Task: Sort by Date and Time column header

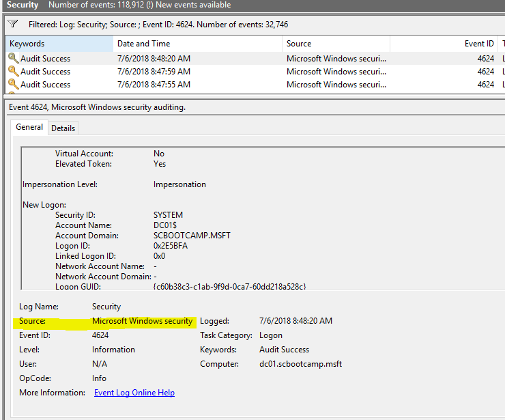Action: click(x=197, y=44)
